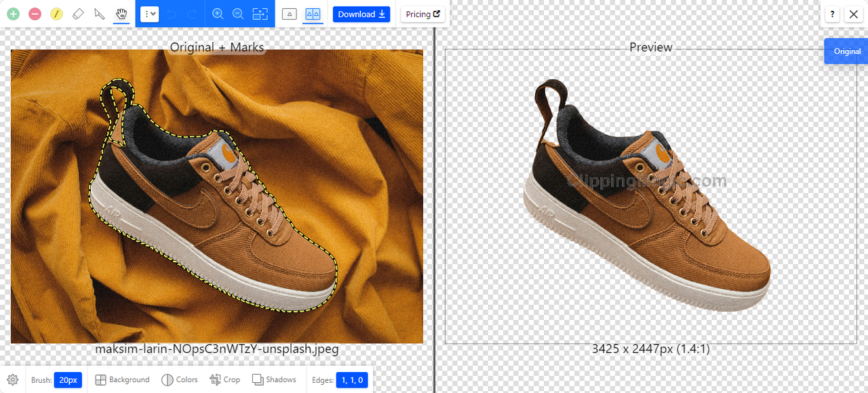Viewport: 868px width, 393px height.
Task: Open the Crop settings
Action: [x=225, y=379]
